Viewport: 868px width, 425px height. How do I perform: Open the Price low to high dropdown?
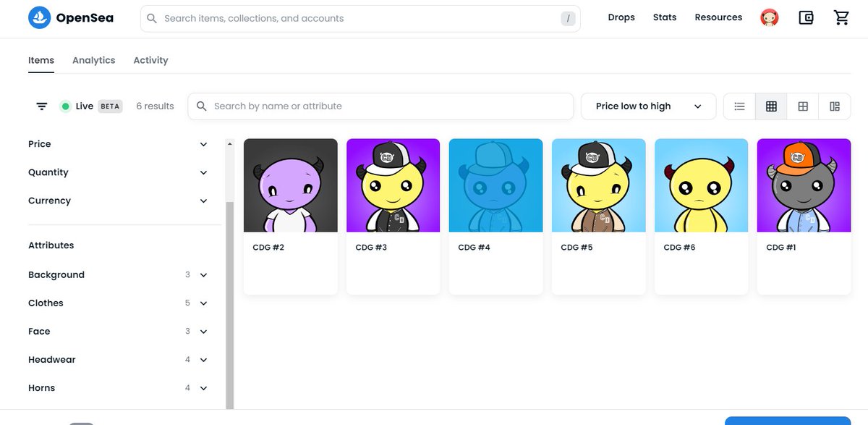coord(648,106)
